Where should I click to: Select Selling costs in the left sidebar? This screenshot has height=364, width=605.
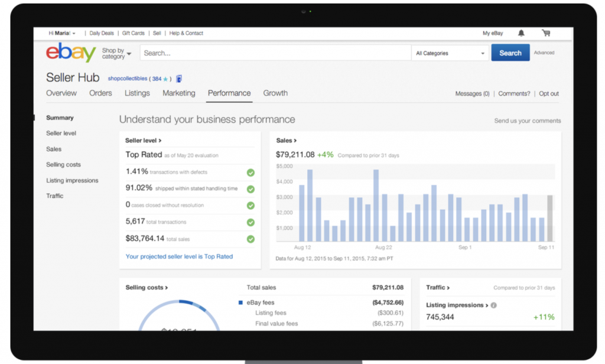pos(63,164)
